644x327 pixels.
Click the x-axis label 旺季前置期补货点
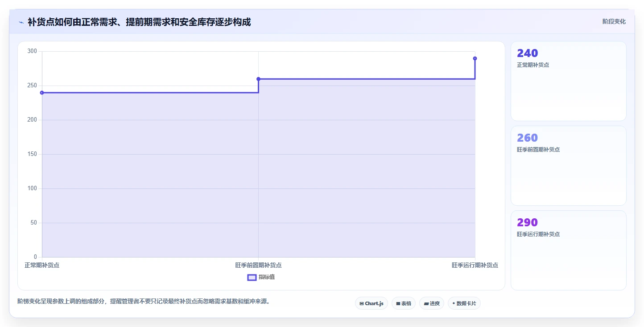258,265
